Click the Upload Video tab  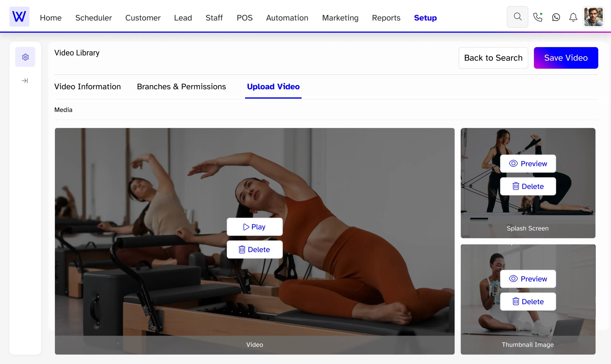coord(273,86)
